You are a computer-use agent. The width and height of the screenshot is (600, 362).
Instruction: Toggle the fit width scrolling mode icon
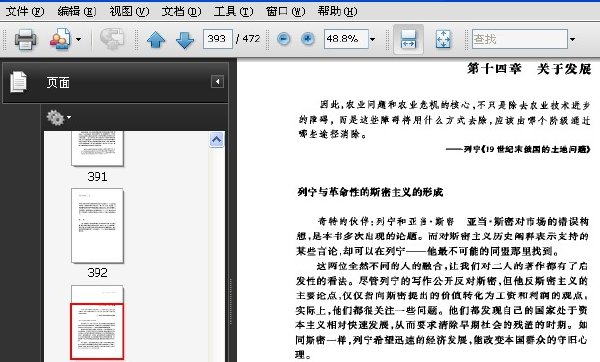point(408,39)
